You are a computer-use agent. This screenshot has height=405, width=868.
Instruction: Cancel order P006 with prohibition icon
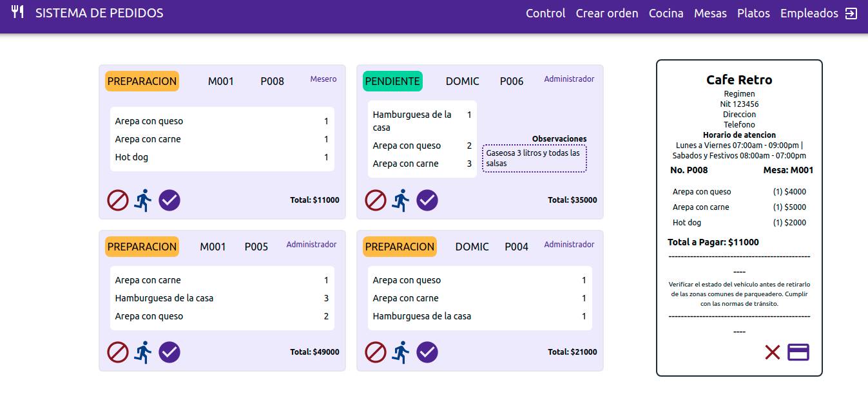(x=376, y=200)
